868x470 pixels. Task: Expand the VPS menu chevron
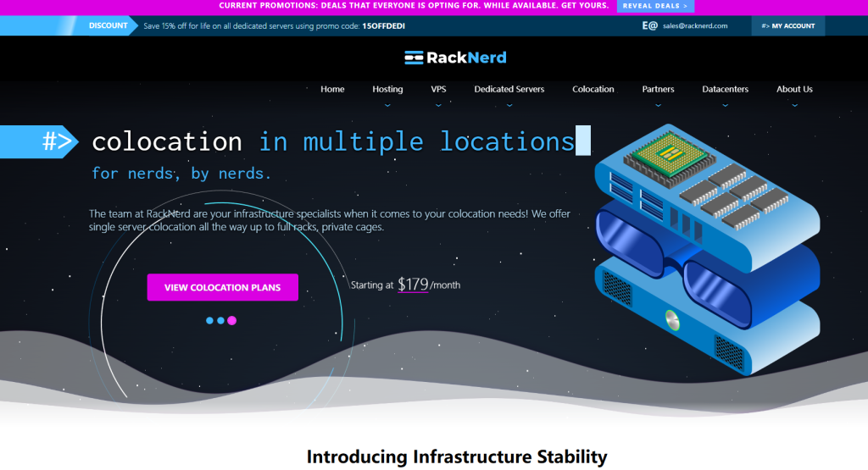click(x=438, y=105)
